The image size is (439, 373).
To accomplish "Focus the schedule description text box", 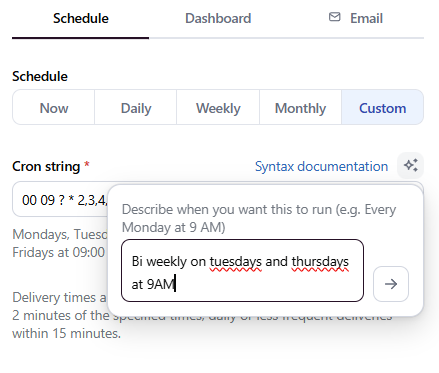I will click(x=242, y=270).
